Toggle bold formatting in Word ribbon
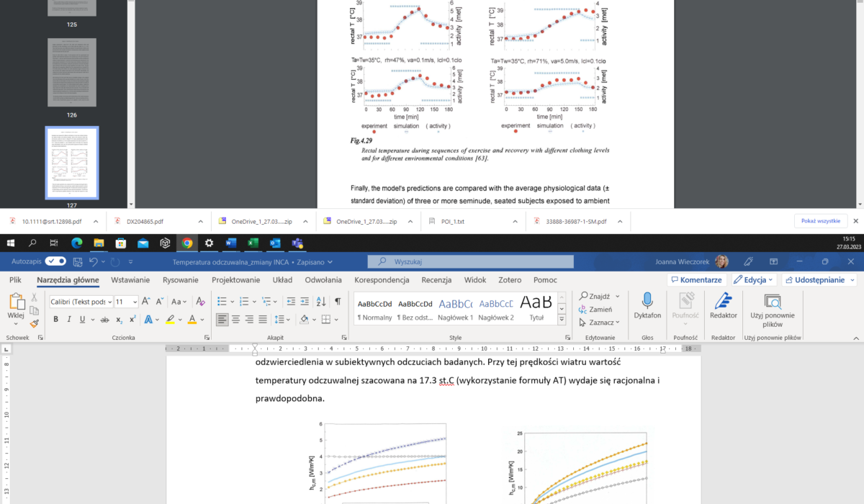The image size is (864, 504). pos(55,319)
